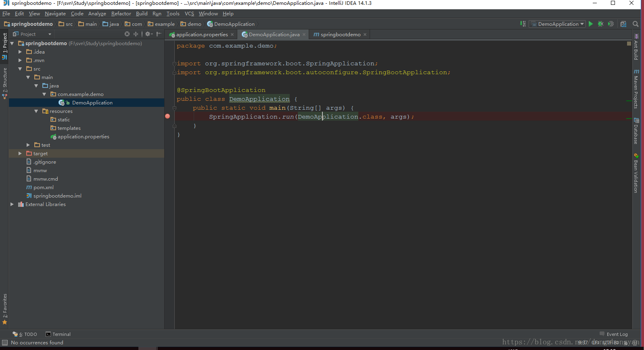The width and height of the screenshot is (644, 350).
Task: Open the Event Log
Action: click(614, 334)
